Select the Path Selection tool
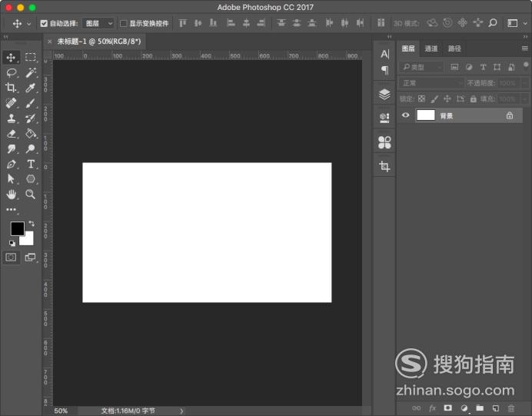Screen dimensions: 532x416 [x=12, y=179]
